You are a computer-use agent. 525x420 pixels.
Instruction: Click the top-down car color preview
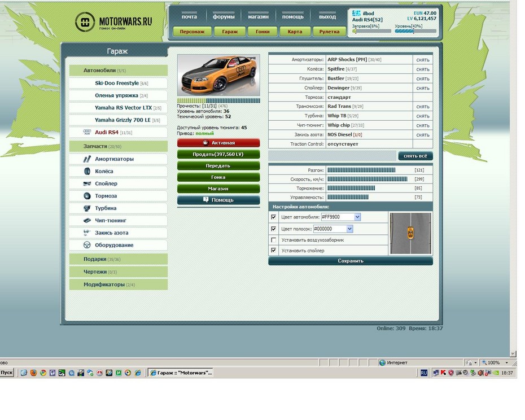tap(410, 233)
